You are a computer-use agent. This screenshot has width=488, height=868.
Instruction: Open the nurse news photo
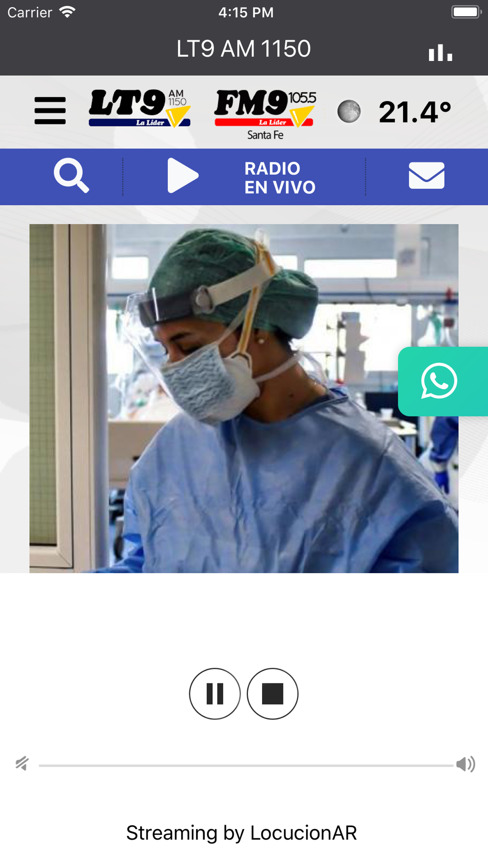(x=244, y=398)
